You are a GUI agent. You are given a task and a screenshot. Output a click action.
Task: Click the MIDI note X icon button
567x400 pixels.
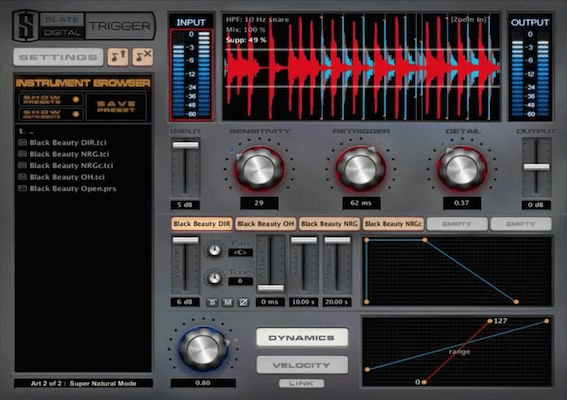(142, 57)
